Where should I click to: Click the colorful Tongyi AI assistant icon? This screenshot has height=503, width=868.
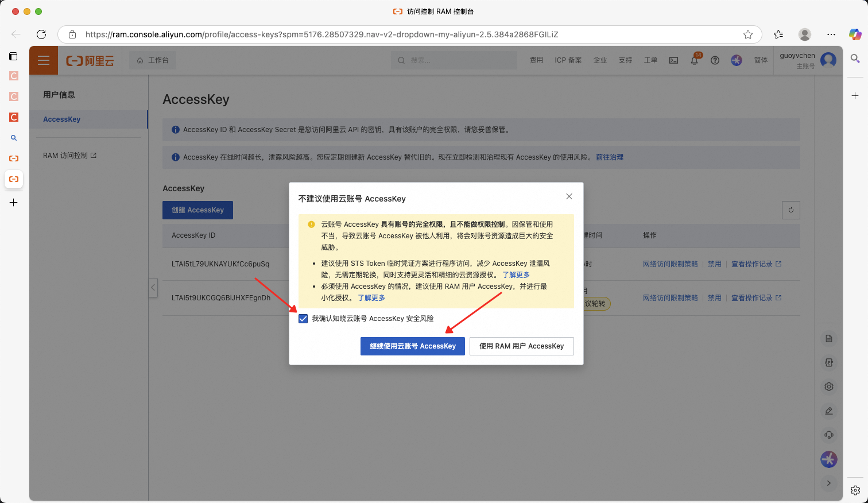(828, 459)
